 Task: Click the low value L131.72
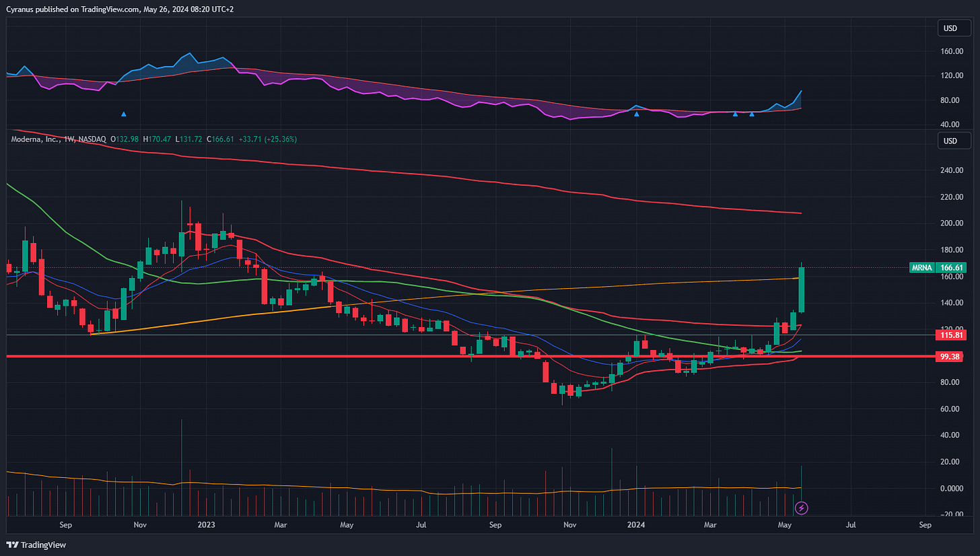(189, 139)
